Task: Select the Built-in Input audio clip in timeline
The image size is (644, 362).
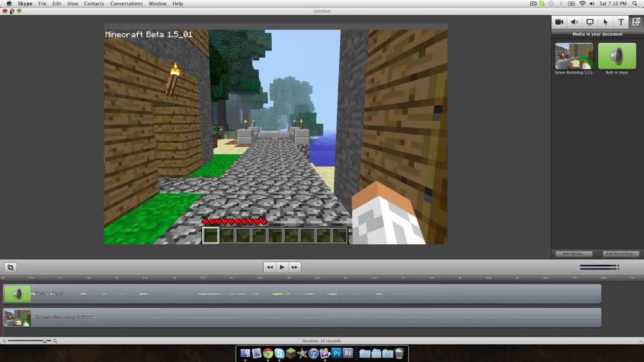Action: [302, 294]
